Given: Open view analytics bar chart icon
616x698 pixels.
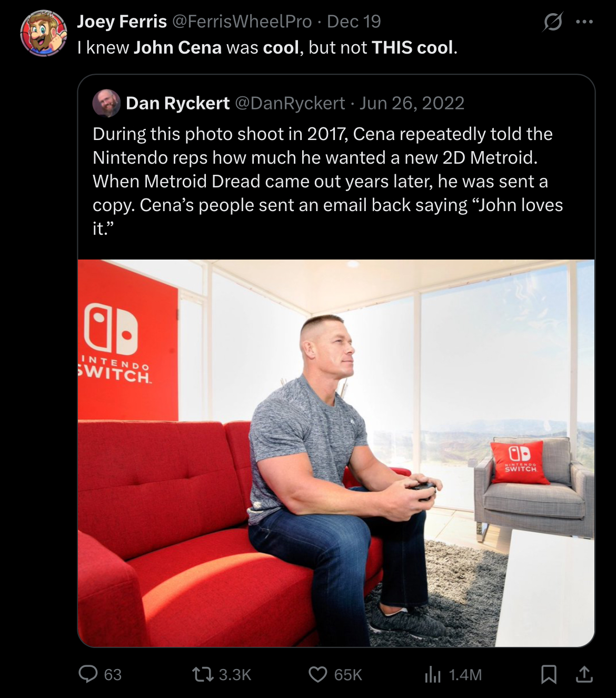Looking at the screenshot, I should pyautogui.click(x=433, y=674).
